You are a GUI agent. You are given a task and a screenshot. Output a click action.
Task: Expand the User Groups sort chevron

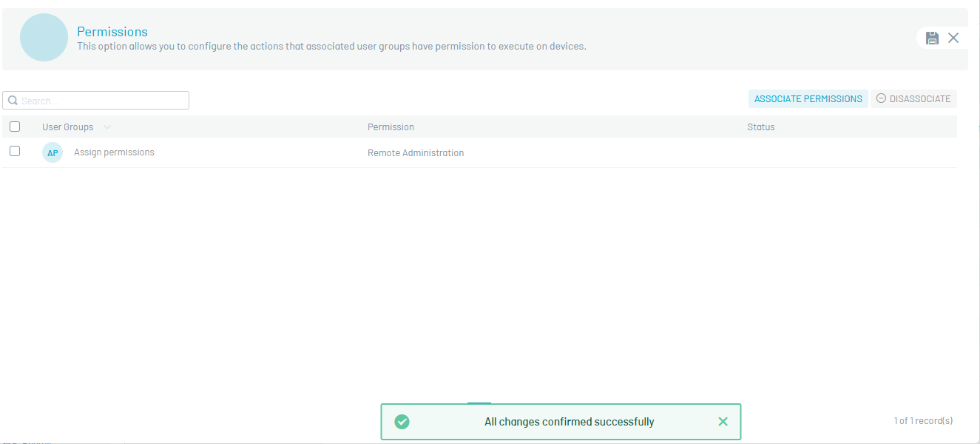click(x=107, y=127)
